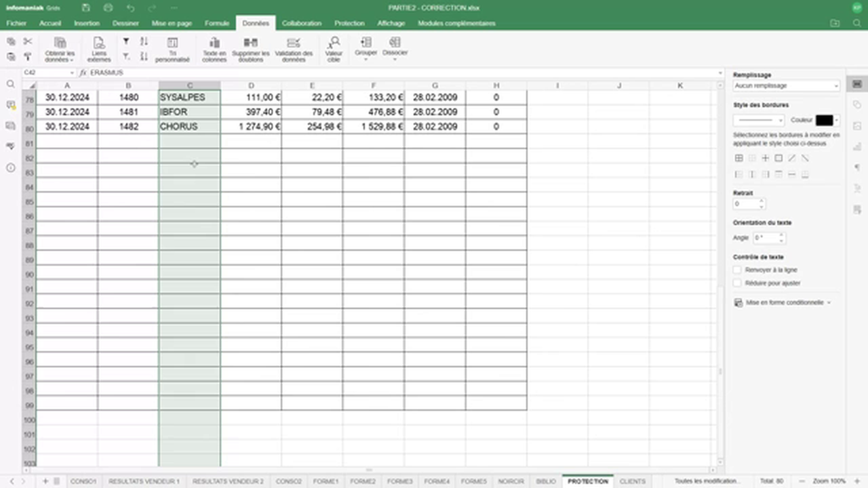Select row header 85

(29, 201)
